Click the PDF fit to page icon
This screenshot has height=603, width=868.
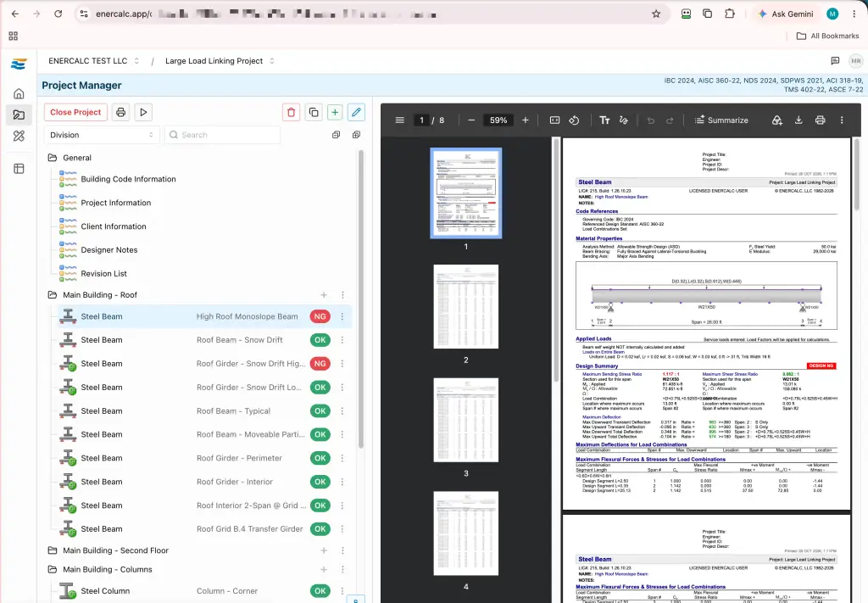[x=554, y=120]
